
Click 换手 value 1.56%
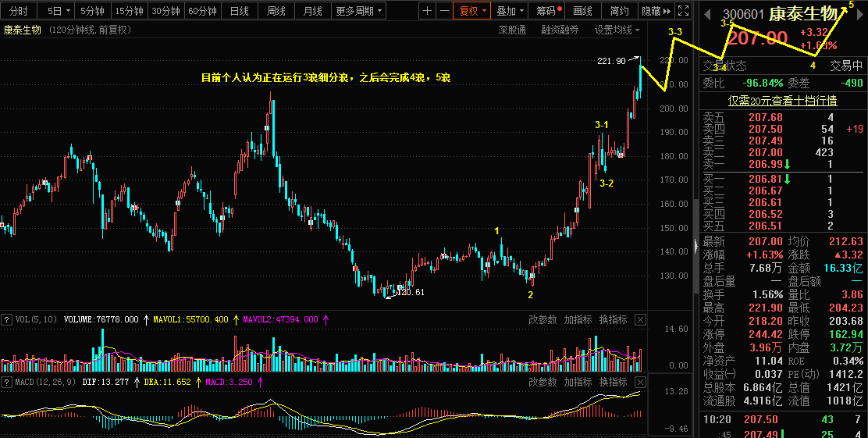[x=767, y=294]
